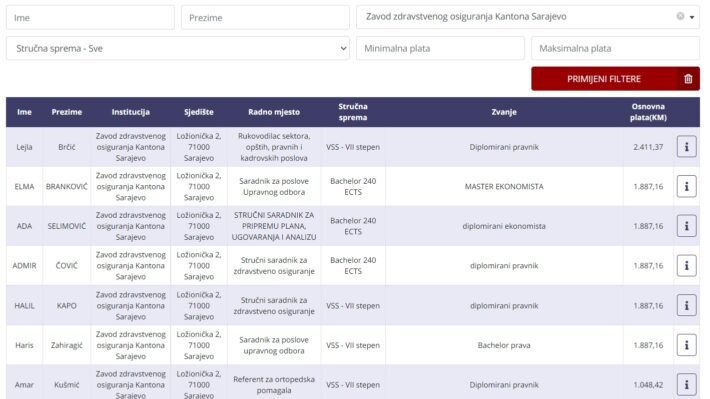Select the Prezime column header
This screenshot has height=399, width=710.
pyautogui.click(x=67, y=112)
